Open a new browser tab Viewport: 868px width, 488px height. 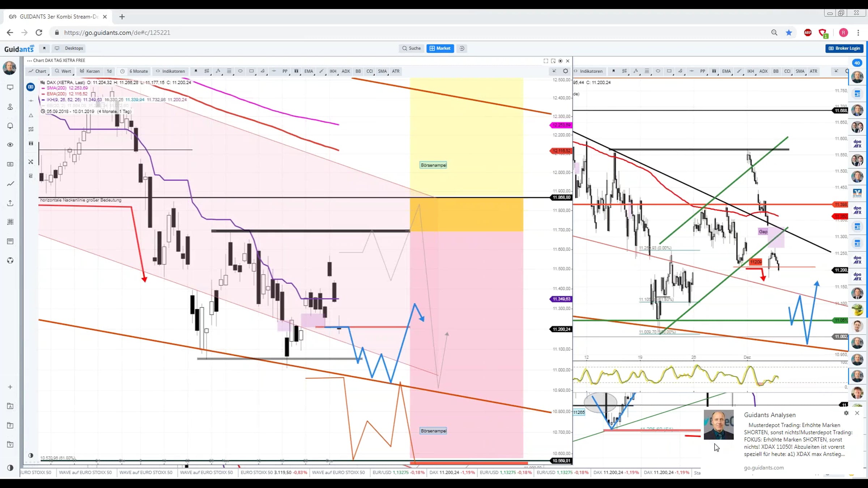click(122, 17)
